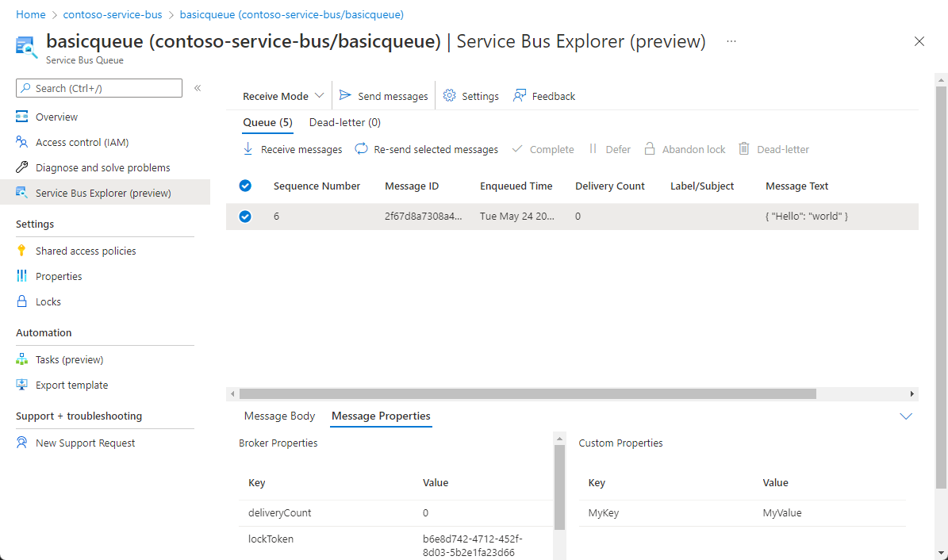The image size is (948, 560).
Task: Click Re-send selected messages button
Action: pos(426,149)
